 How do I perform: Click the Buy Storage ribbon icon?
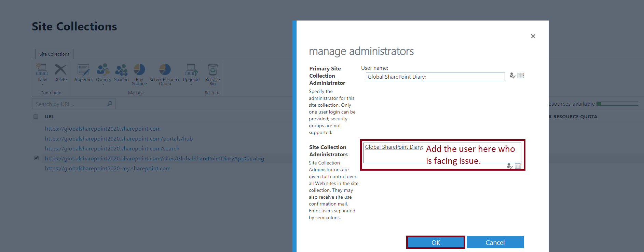point(139,70)
